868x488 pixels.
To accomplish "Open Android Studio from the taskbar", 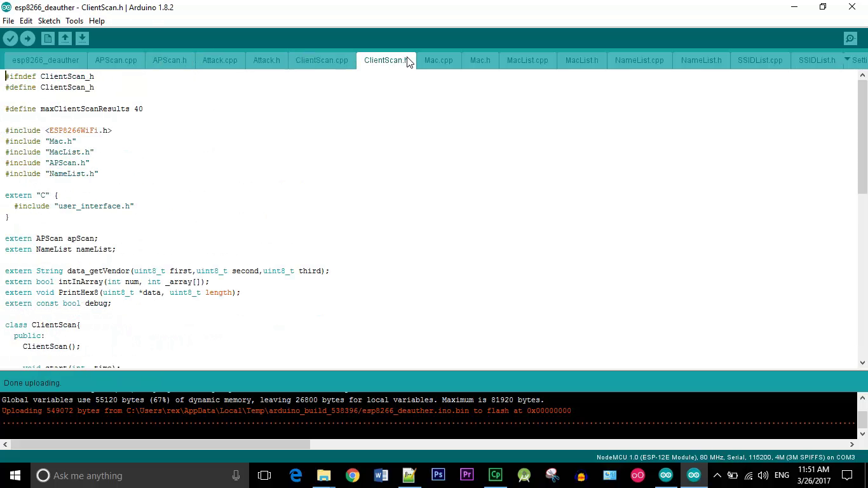I will click(524, 475).
